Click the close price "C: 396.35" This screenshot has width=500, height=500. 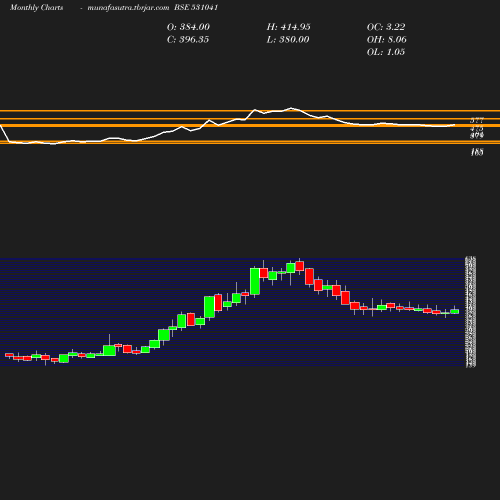point(188,40)
